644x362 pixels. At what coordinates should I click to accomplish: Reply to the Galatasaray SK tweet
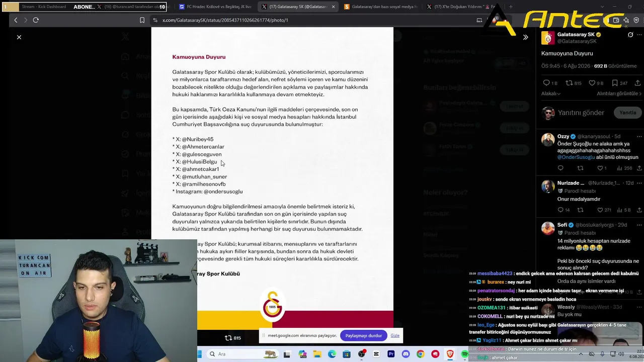546,83
